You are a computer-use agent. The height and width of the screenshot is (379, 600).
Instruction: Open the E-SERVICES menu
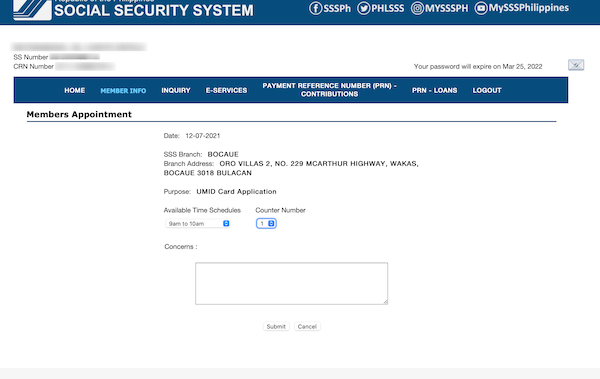coord(226,90)
